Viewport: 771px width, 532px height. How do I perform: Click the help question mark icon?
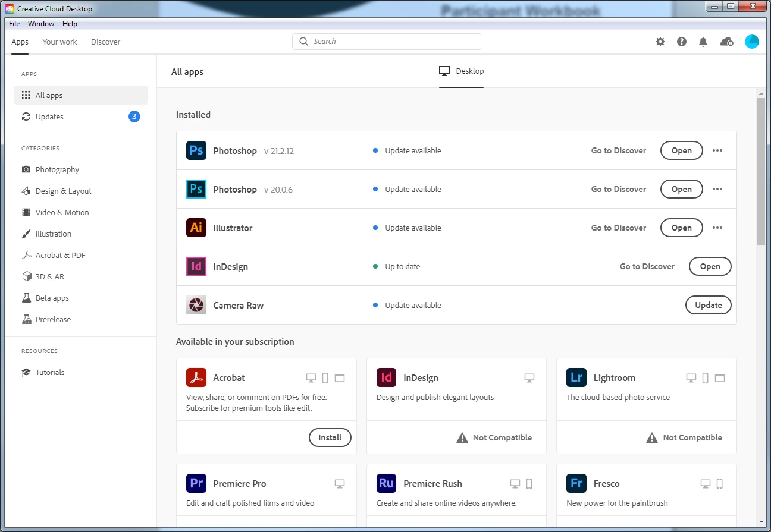(682, 42)
